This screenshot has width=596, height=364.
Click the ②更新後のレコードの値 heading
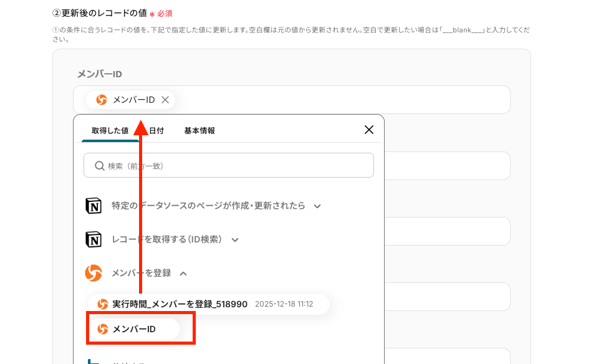(100, 13)
